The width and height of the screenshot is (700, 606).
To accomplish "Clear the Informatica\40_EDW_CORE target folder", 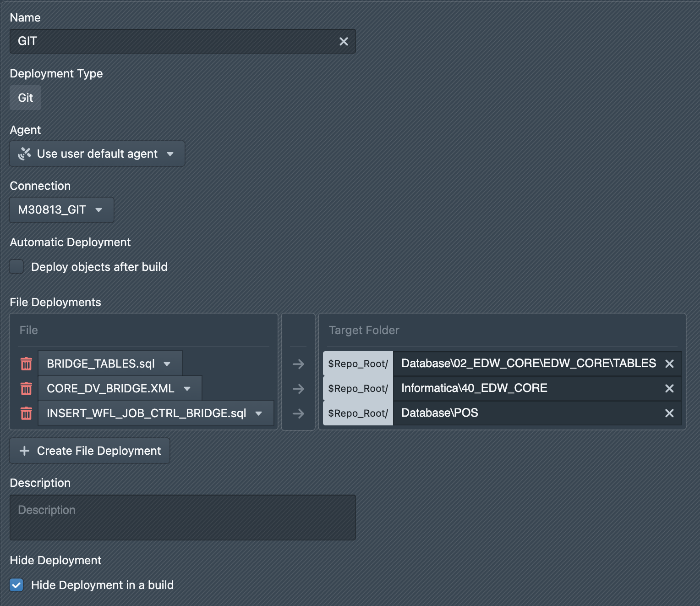I will tap(669, 389).
